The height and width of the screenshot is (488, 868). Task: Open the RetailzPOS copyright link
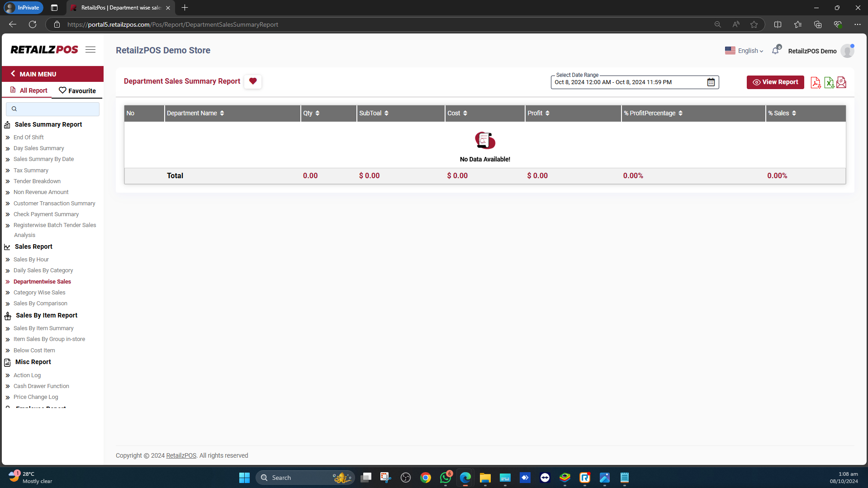pos(181,455)
